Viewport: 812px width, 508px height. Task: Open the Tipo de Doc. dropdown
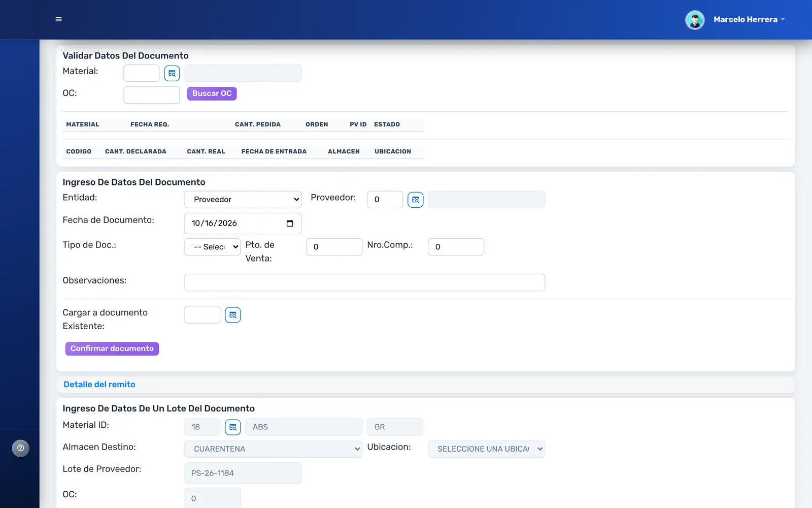213,247
